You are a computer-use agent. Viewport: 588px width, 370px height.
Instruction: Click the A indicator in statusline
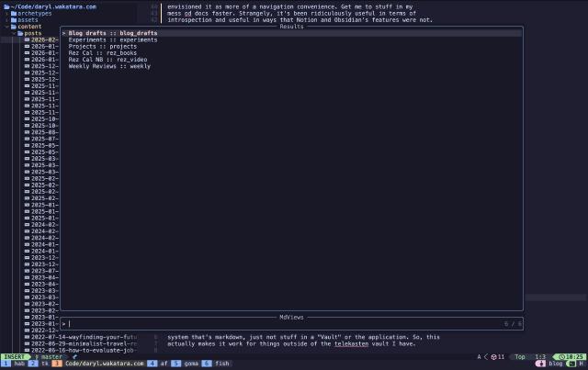point(479,357)
